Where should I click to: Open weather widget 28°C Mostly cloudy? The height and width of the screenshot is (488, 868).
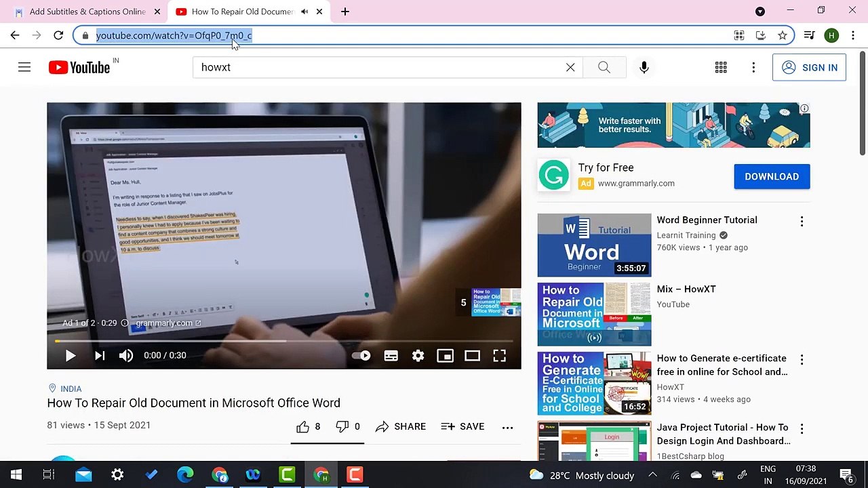tap(582, 475)
